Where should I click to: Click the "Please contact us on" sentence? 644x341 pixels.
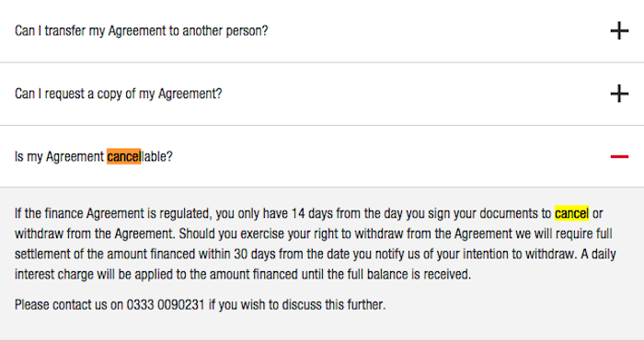tap(200, 304)
